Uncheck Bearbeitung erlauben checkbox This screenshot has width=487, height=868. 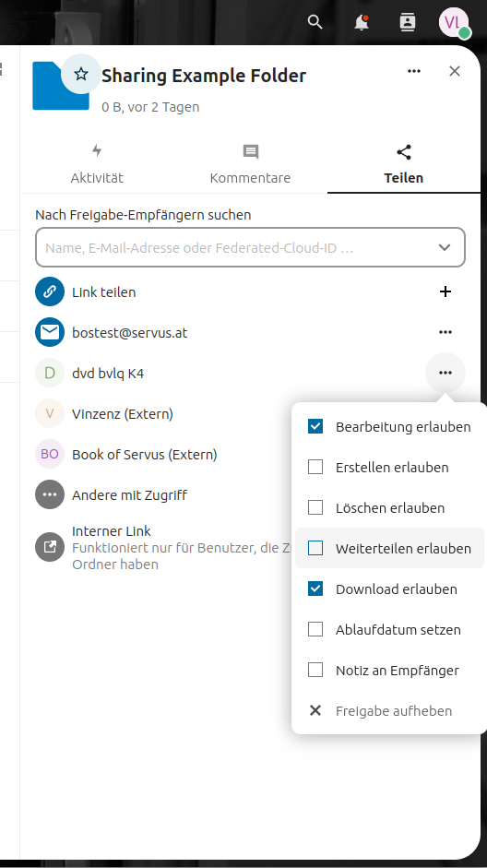coord(315,426)
